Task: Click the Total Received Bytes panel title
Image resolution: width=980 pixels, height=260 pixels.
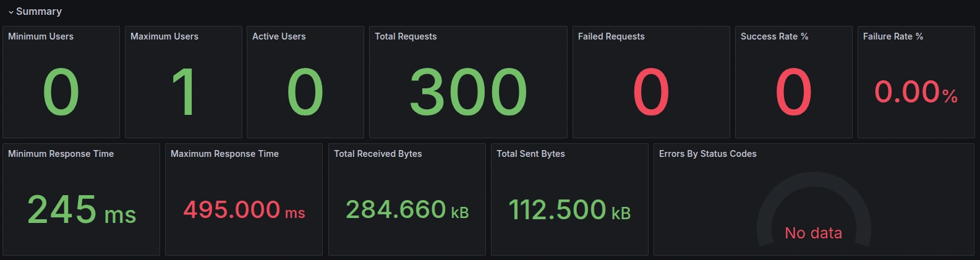Action: [378, 154]
